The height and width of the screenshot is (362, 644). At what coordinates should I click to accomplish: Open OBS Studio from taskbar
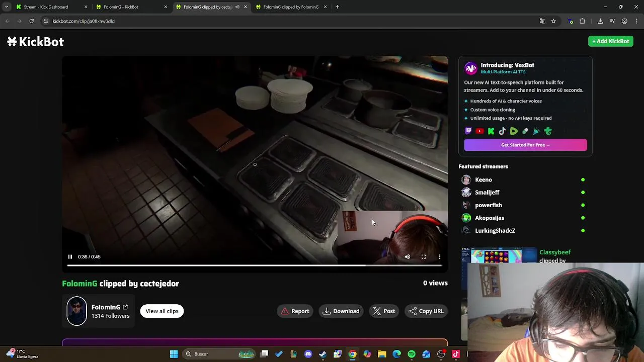coord(441,354)
